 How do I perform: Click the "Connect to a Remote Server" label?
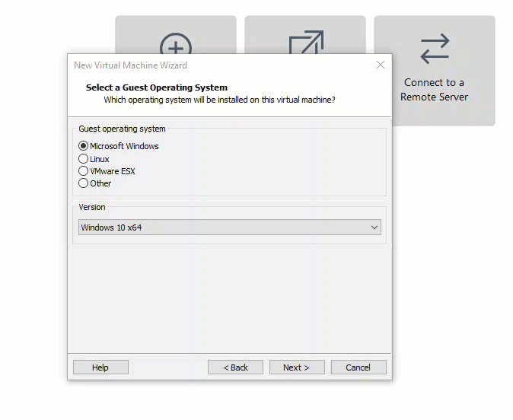click(434, 90)
